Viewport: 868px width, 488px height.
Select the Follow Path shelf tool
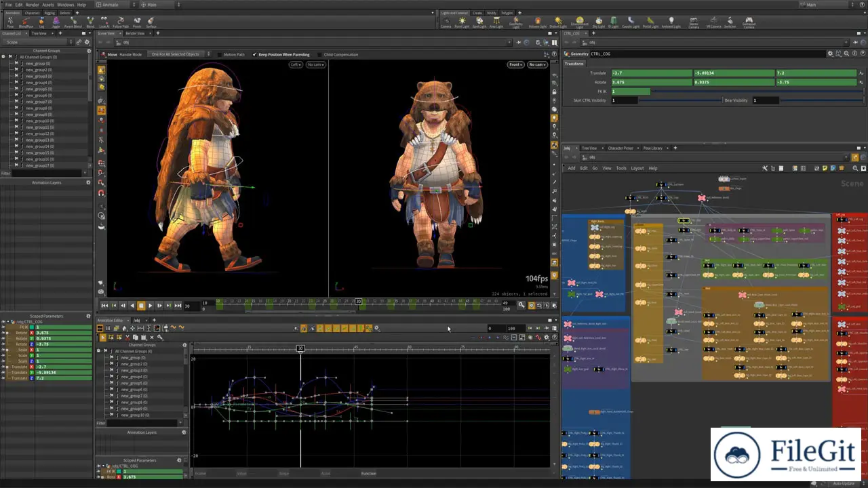[121, 22]
